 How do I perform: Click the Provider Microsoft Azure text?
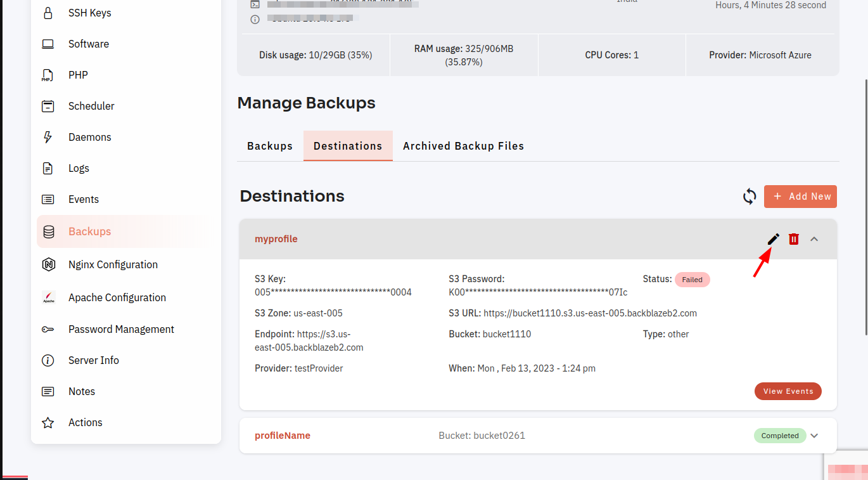[760, 55]
